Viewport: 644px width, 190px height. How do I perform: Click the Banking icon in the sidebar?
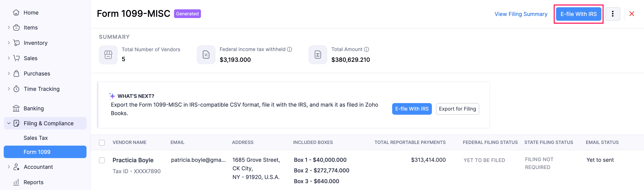coord(16,108)
